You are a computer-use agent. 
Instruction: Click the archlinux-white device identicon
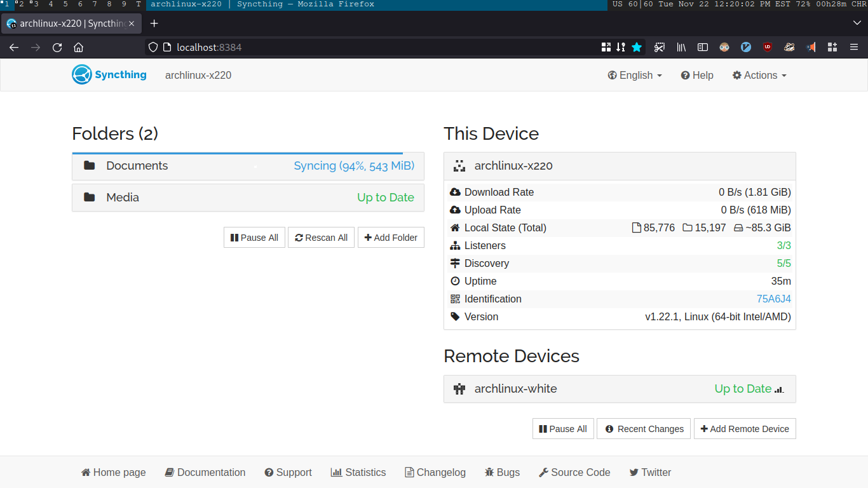click(459, 389)
